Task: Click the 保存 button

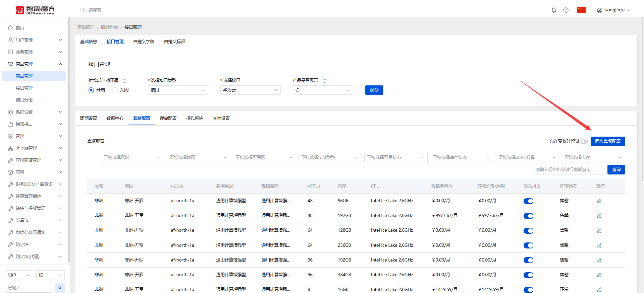Action: 374,90
